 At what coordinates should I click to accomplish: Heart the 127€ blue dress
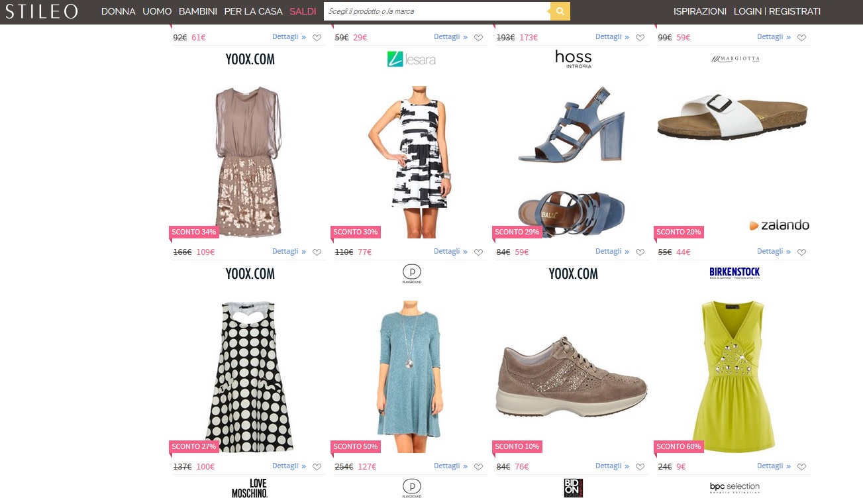478,467
